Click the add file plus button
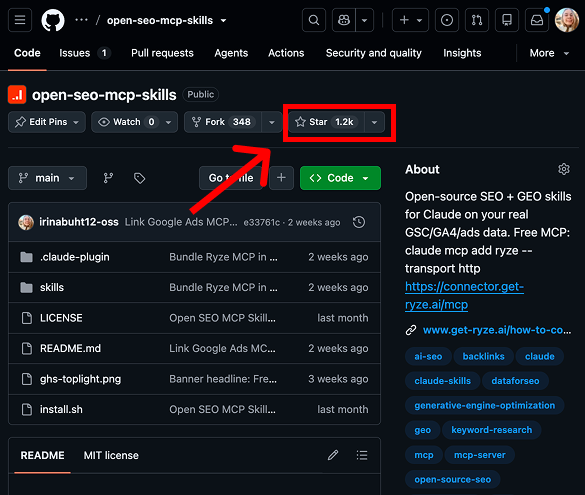The height and width of the screenshot is (495, 585). tap(281, 178)
